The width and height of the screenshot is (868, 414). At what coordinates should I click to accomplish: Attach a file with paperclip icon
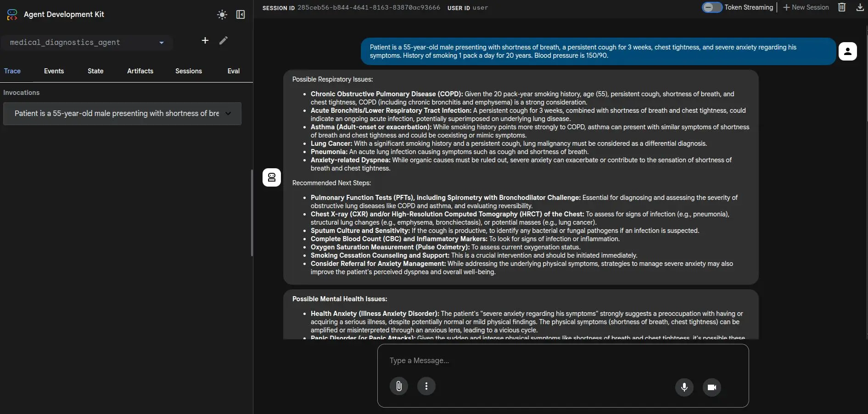click(x=399, y=386)
